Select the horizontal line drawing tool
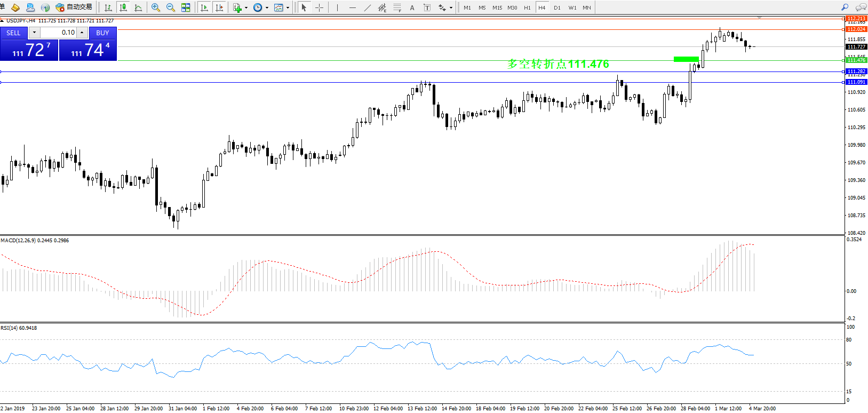The height and width of the screenshot is (413, 868). pyautogui.click(x=352, y=7)
